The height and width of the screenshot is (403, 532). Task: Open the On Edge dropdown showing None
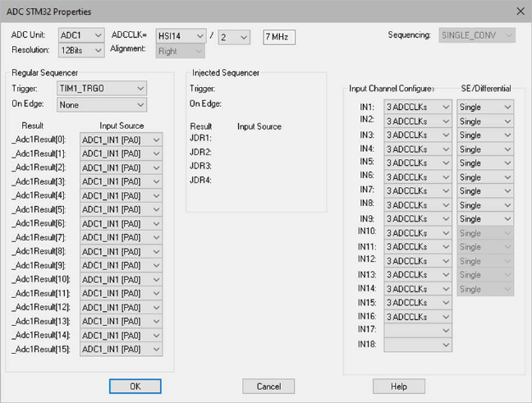[x=102, y=105]
